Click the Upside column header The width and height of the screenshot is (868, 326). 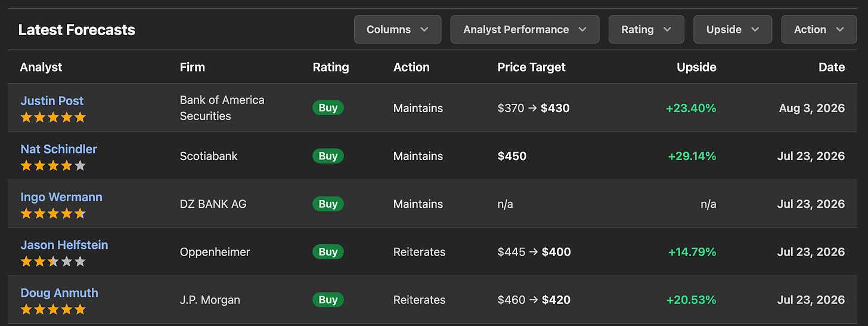[x=696, y=67]
